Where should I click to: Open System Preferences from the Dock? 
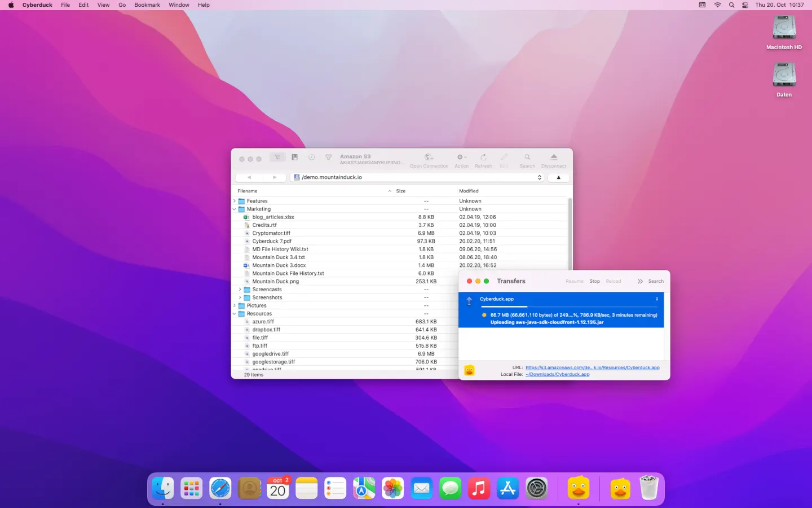tap(536, 488)
